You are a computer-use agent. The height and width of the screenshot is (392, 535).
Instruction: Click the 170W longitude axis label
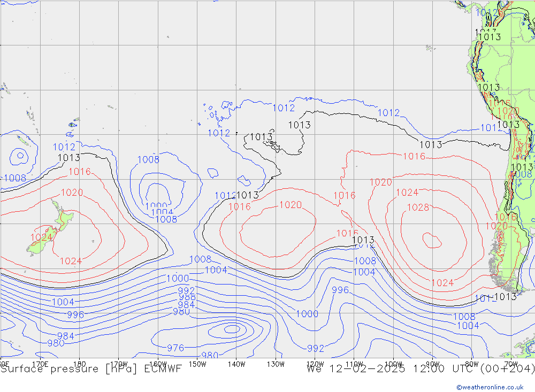coord(119,364)
